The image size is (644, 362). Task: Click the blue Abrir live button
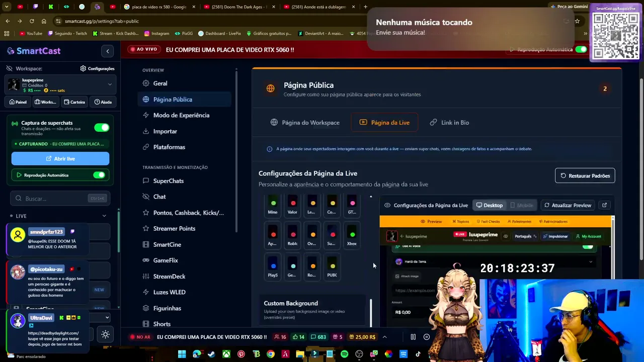tap(60, 158)
